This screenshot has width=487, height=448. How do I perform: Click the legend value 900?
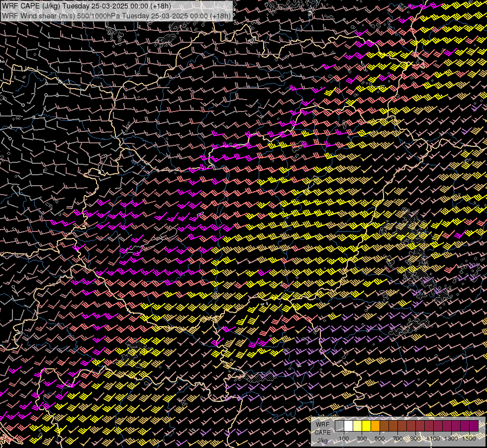coord(415,439)
